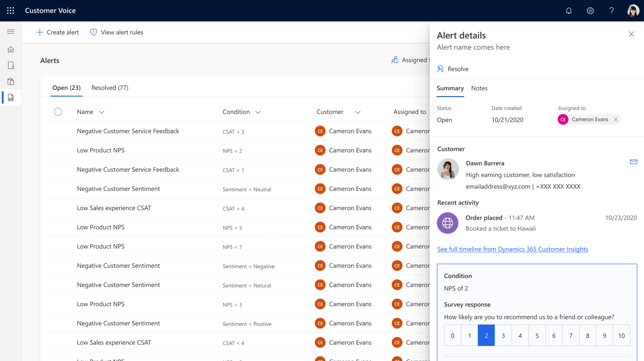The height and width of the screenshot is (361, 644).
Task: Click the Create alert button
Action: pyautogui.click(x=58, y=32)
